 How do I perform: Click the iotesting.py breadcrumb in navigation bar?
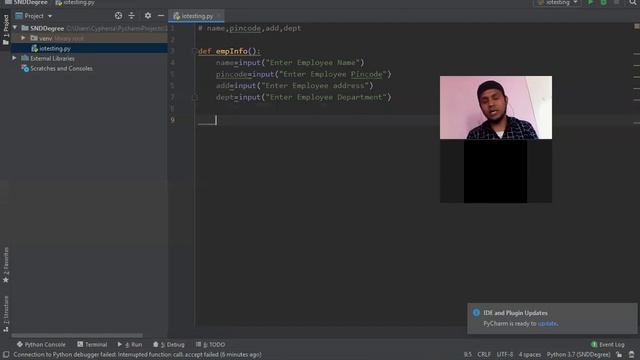pyautogui.click(x=75, y=2)
